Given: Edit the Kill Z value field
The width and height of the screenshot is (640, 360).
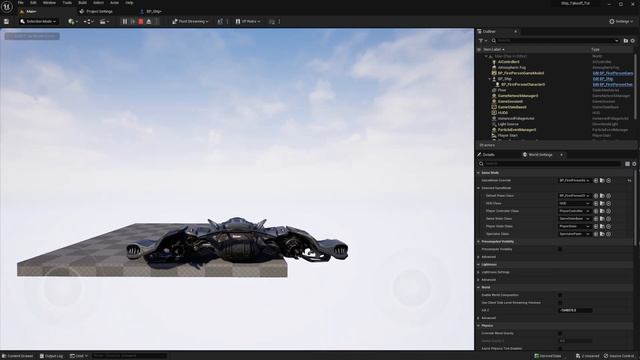Looking at the screenshot, I should [x=575, y=310].
